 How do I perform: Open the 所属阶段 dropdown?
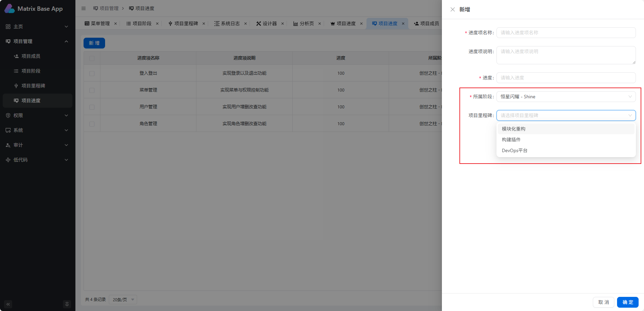tap(566, 97)
